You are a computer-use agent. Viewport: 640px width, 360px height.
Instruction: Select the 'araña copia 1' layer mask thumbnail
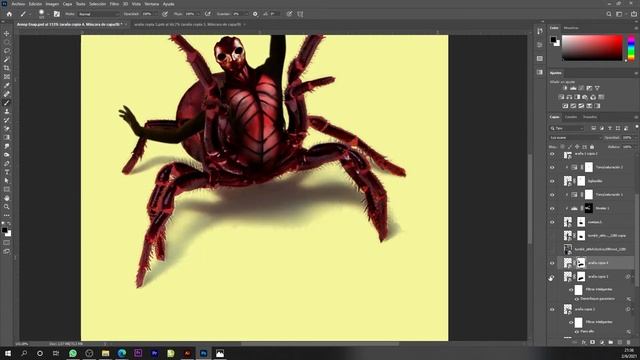point(581,276)
